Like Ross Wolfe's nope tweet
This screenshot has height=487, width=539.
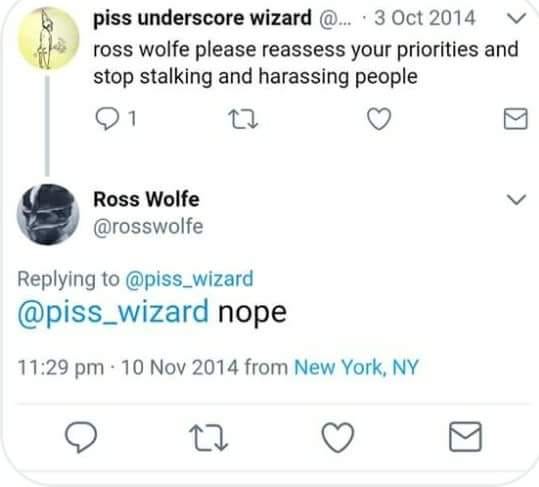point(338,437)
